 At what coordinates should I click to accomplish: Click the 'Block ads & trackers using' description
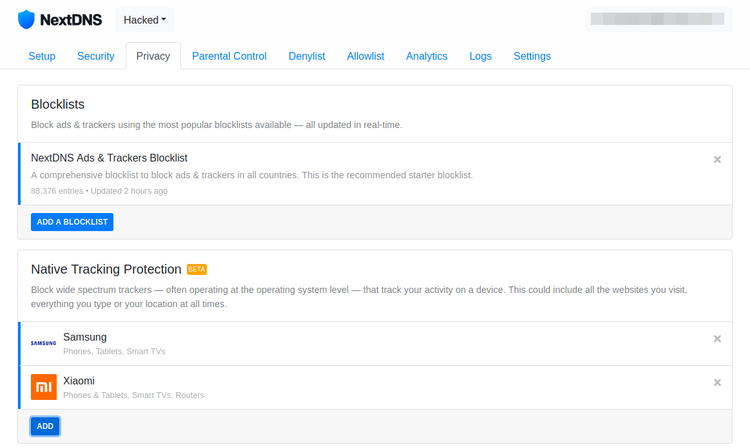pos(217,125)
